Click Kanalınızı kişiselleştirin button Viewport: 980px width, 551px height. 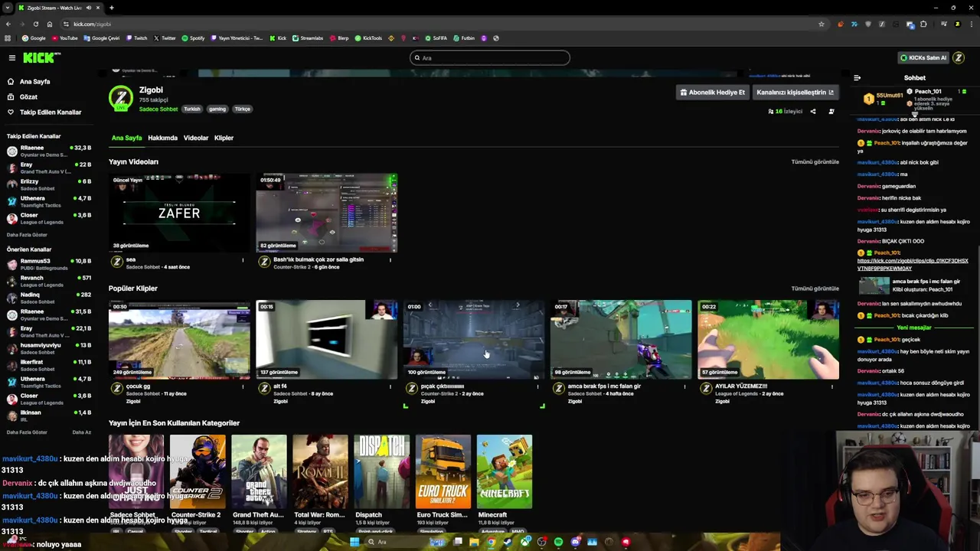click(x=795, y=93)
